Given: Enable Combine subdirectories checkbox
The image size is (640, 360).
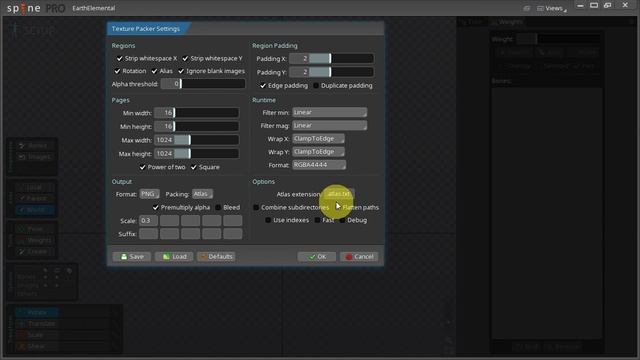Looking at the screenshot, I should coord(256,207).
